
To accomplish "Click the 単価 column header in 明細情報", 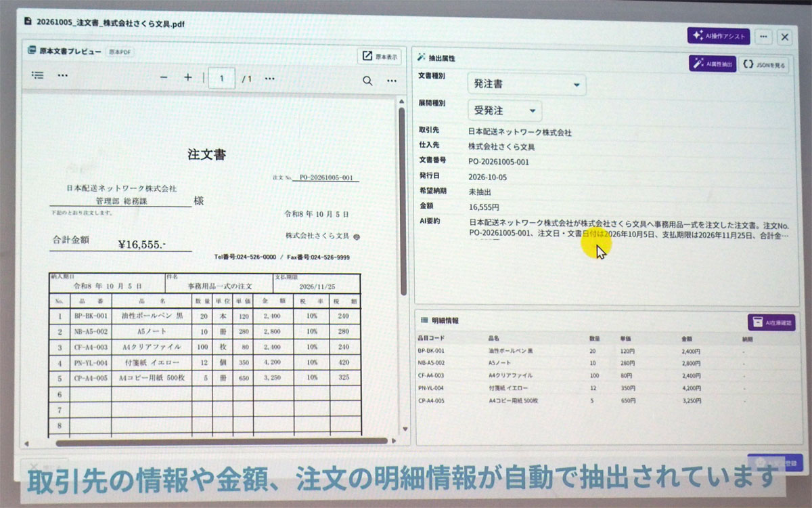I will 627,338.
